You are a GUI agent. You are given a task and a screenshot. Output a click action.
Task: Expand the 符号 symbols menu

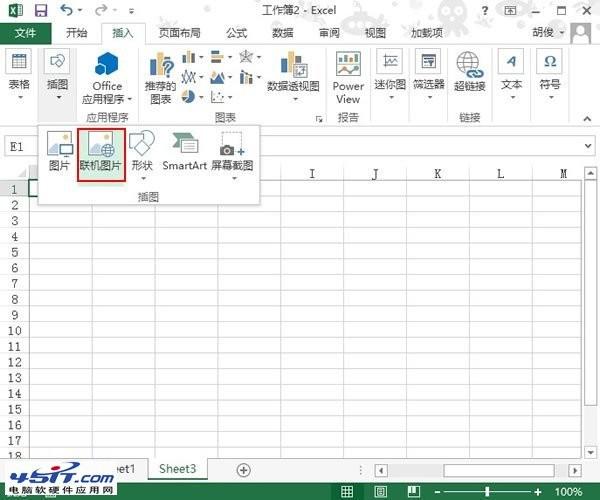(550, 75)
